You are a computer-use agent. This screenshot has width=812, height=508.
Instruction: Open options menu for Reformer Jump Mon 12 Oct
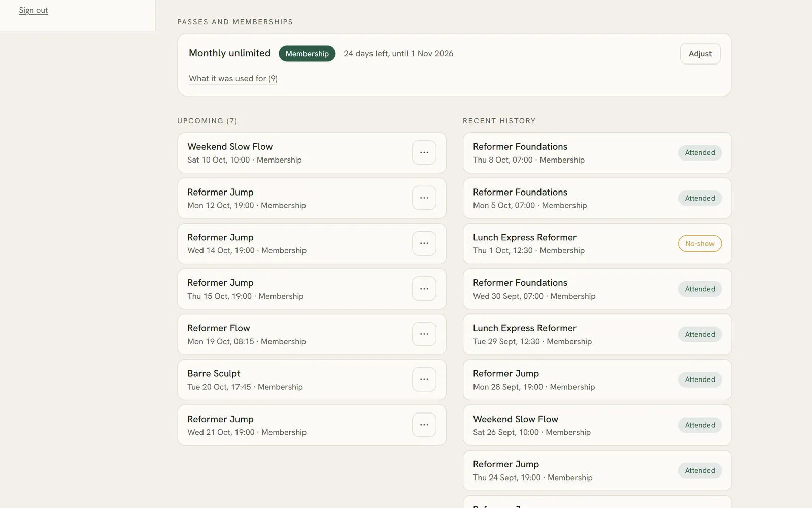[424, 198]
